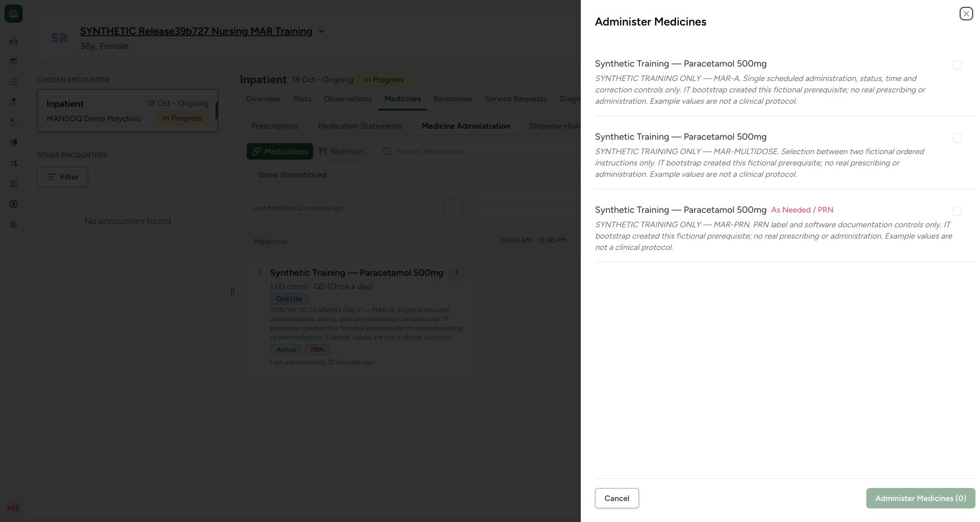This screenshot has height=522, width=980.
Task: Grab the panel divider grip handle
Action: pos(233,291)
